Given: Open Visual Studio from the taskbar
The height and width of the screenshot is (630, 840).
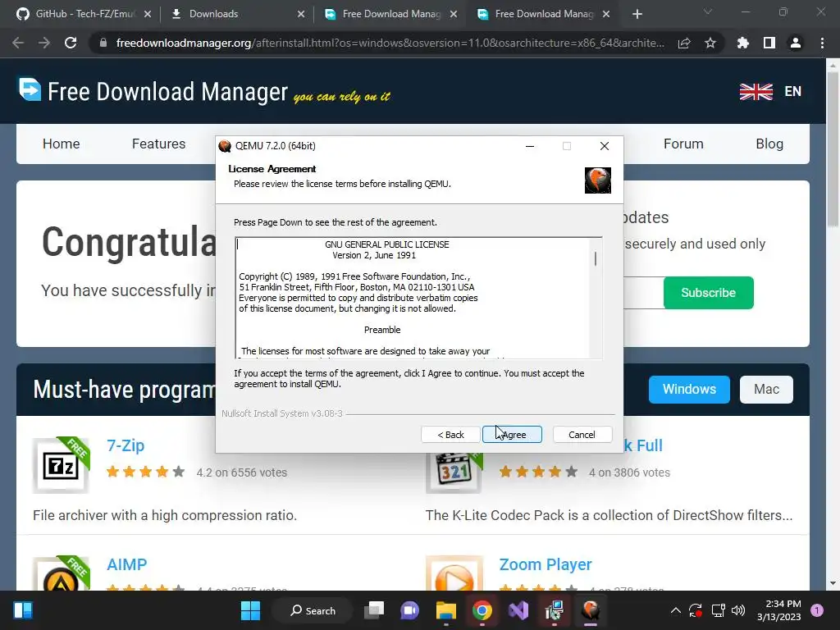Looking at the screenshot, I should pyautogui.click(x=518, y=610).
